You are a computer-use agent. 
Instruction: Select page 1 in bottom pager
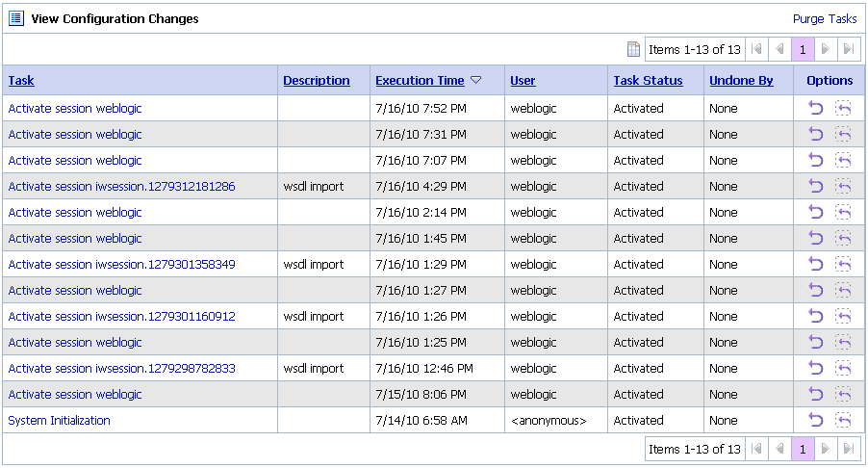[803, 449]
